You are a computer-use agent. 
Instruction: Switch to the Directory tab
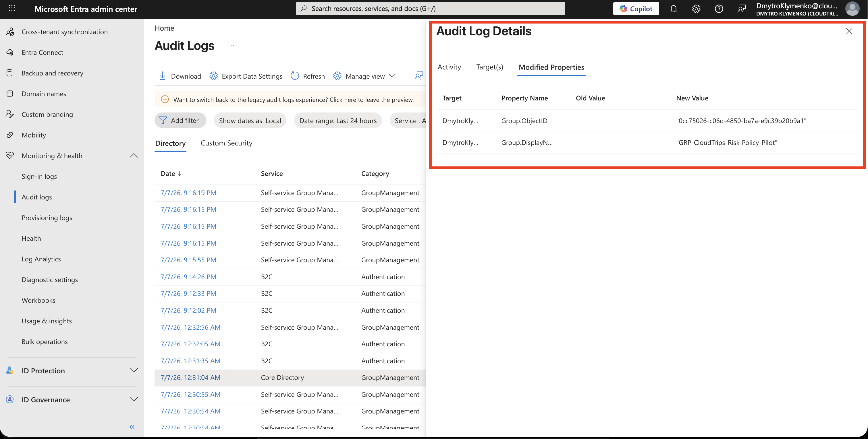pyautogui.click(x=171, y=143)
